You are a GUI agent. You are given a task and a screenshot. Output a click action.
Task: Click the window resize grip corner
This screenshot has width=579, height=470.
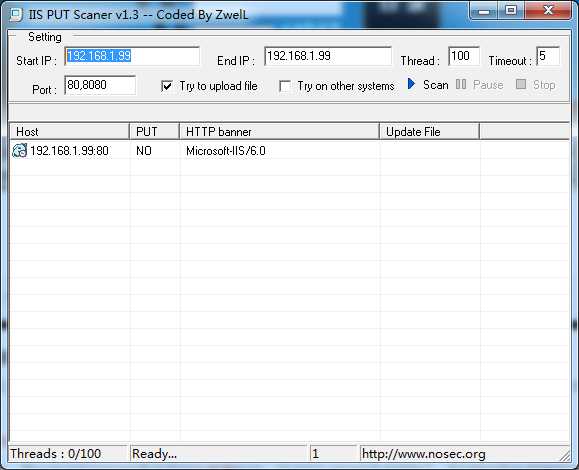pos(564,456)
